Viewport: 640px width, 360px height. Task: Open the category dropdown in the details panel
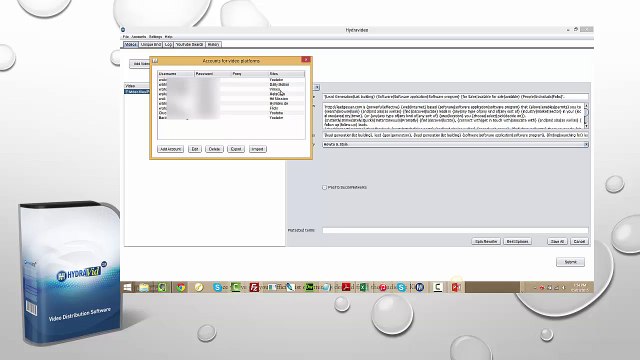[455, 144]
